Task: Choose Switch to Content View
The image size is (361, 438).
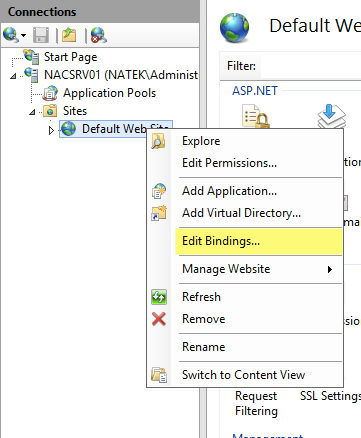Action: click(x=245, y=375)
